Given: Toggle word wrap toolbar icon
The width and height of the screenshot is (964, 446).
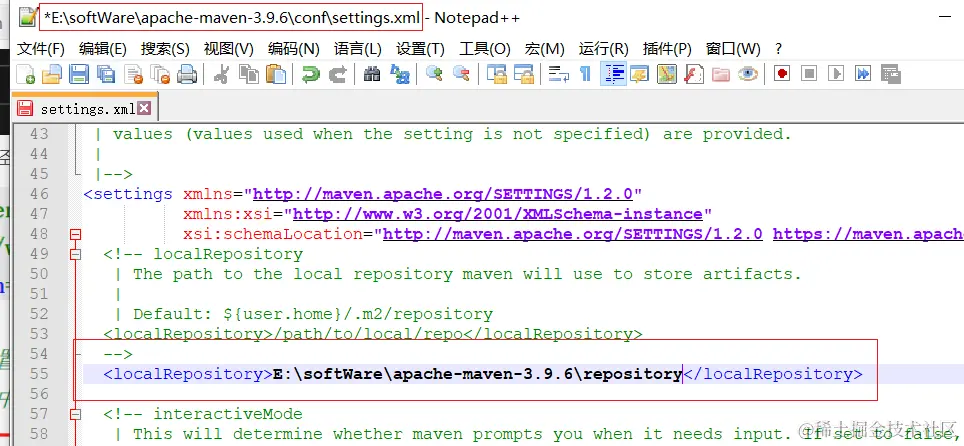Looking at the screenshot, I should click(558, 74).
